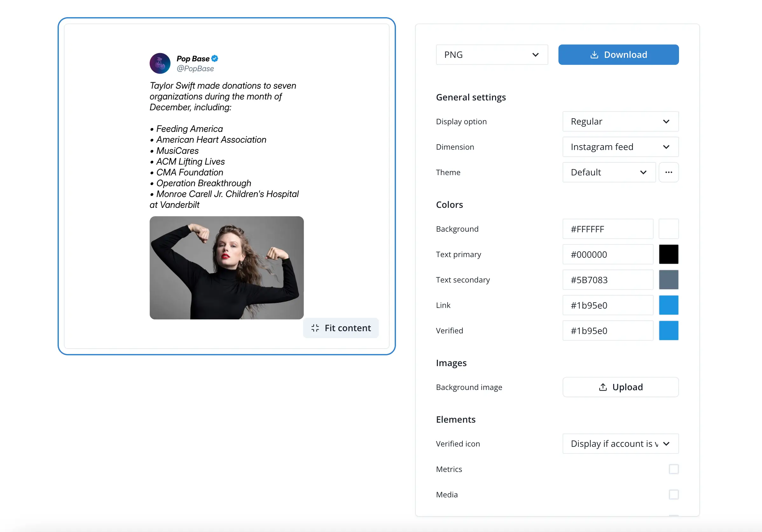The image size is (762, 532).
Task: Click the Fit content button
Action: 341,328
